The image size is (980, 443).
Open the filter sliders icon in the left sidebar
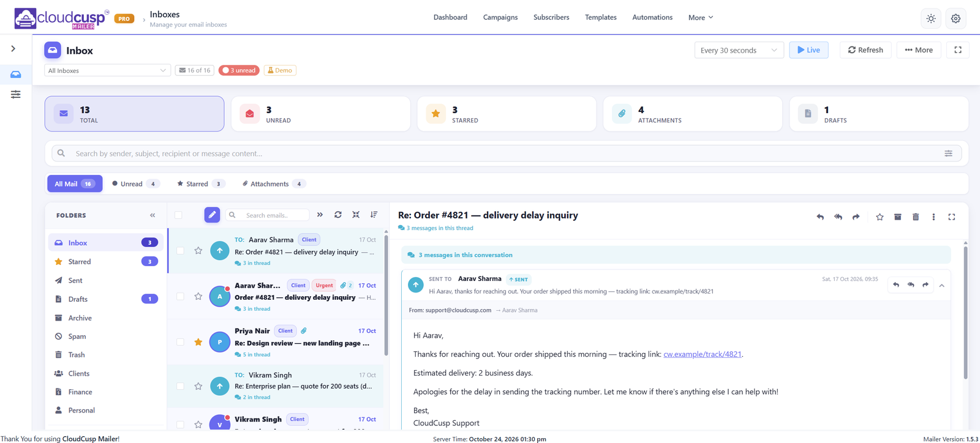[16, 94]
